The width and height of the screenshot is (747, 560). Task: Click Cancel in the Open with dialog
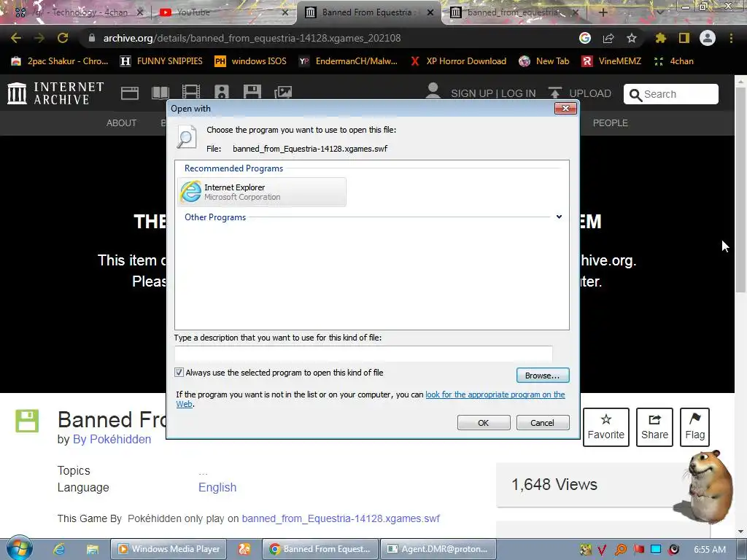click(x=543, y=422)
